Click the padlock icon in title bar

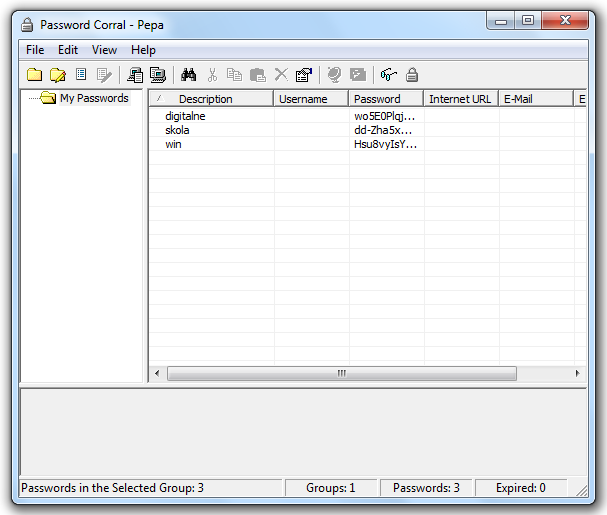coord(27,24)
